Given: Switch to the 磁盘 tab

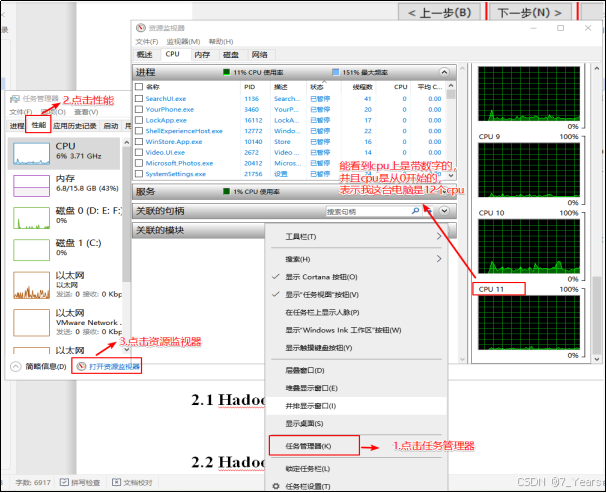Looking at the screenshot, I should coord(231,55).
